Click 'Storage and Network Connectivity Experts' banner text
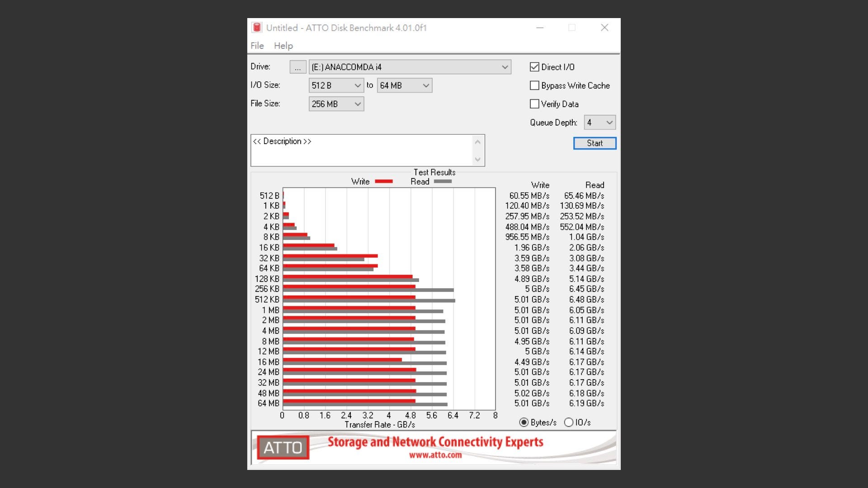 (x=435, y=441)
